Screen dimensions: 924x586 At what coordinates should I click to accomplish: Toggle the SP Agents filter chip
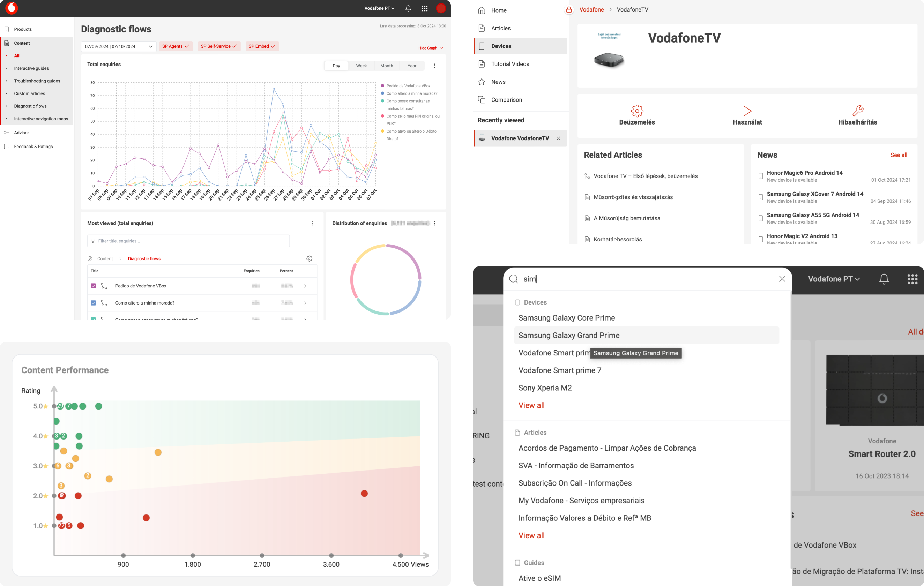pos(176,46)
